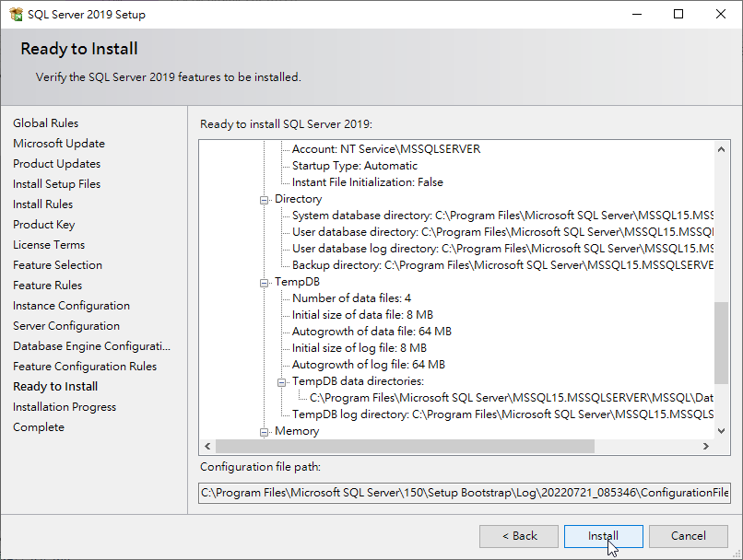Image resolution: width=743 pixels, height=560 pixels.
Task: Select the Install Setup Files step
Action: [56, 184]
